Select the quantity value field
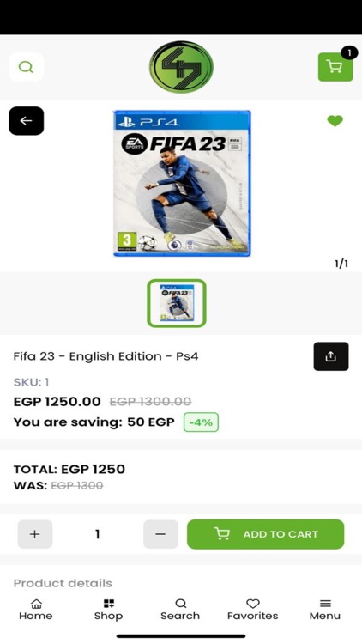362x644 pixels. pos(98,534)
